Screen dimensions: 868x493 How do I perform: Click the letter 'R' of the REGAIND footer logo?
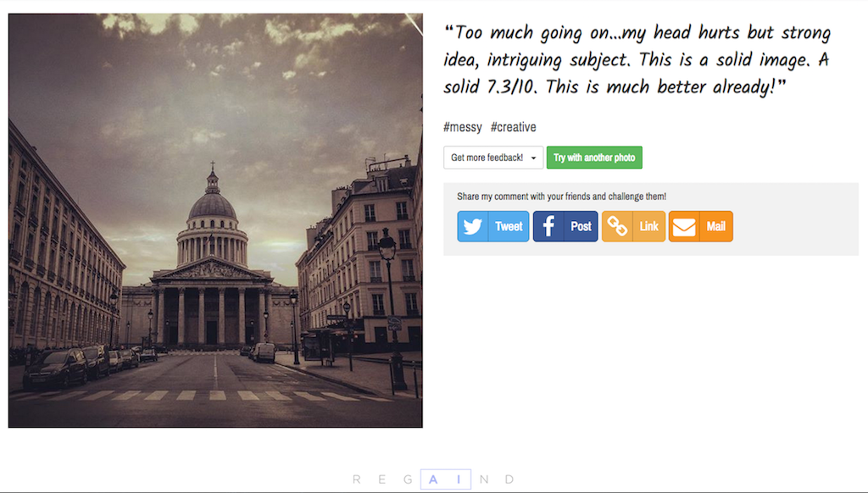tap(357, 479)
